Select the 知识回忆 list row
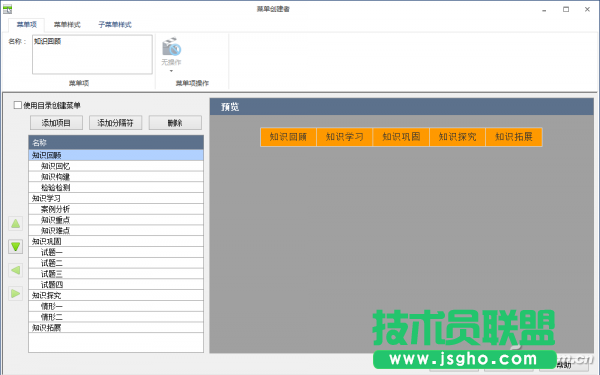This screenshot has width=600, height=375. [x=116, y=166]
